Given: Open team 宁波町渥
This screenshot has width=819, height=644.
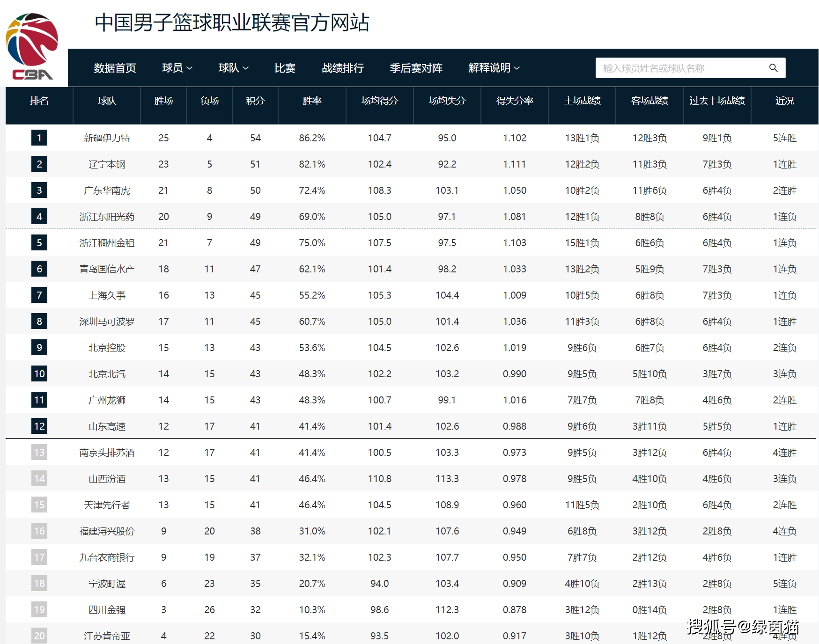Looking at the screenshot, I should 107,584.
